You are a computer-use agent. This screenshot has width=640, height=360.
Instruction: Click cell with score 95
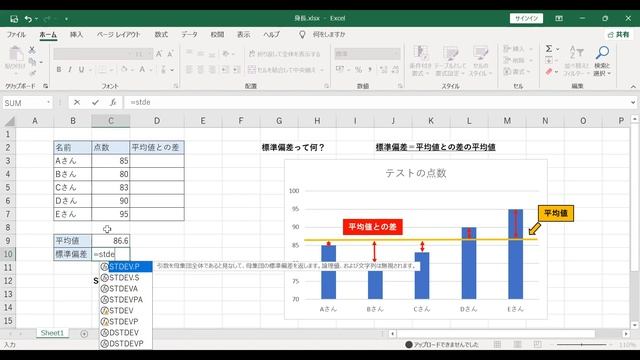click(111, 214)
